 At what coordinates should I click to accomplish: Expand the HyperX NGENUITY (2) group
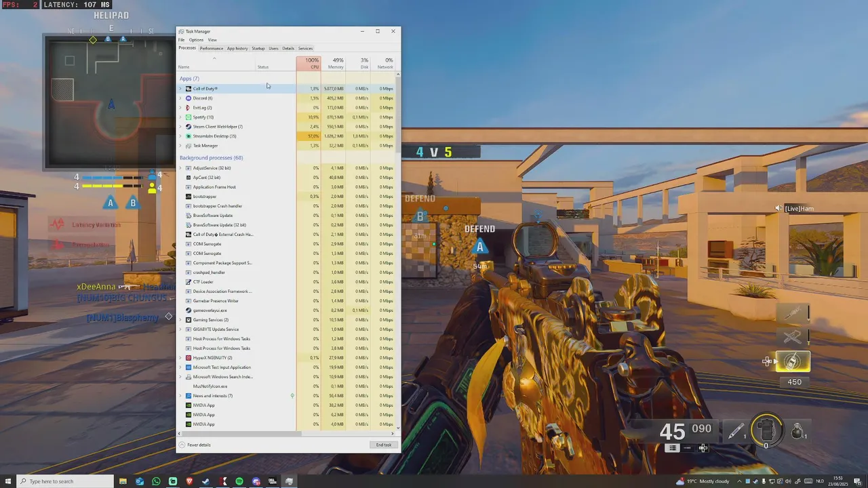180,358
